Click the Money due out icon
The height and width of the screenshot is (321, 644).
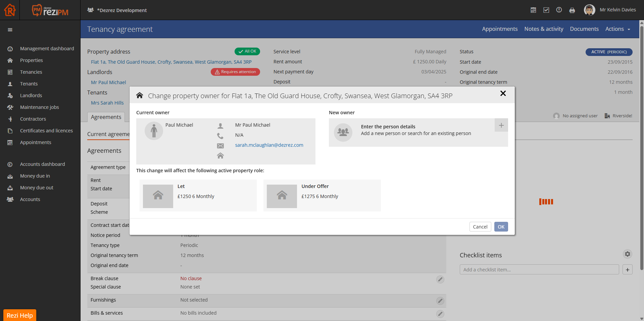10,188
